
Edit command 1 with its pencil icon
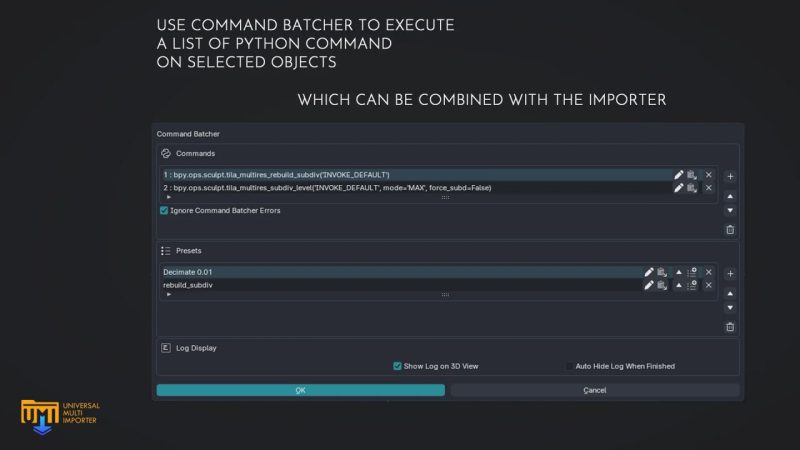[679, 175]
